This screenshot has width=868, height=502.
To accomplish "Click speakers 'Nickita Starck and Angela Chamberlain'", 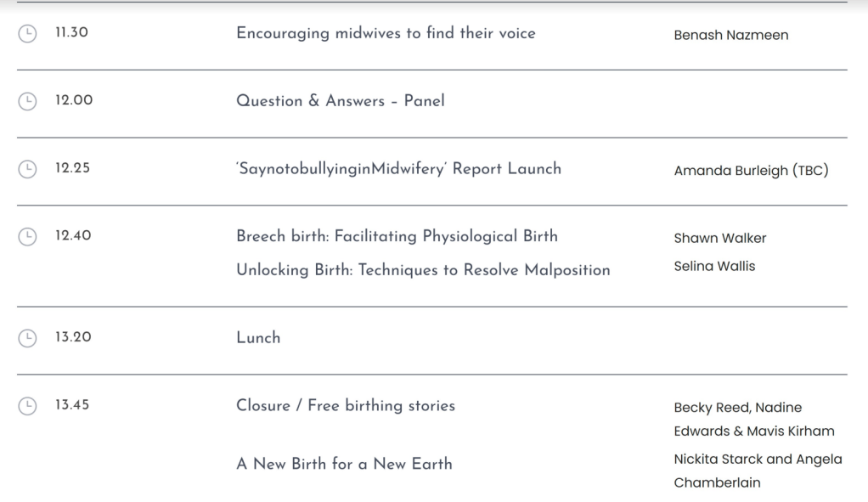I will 758,471.
